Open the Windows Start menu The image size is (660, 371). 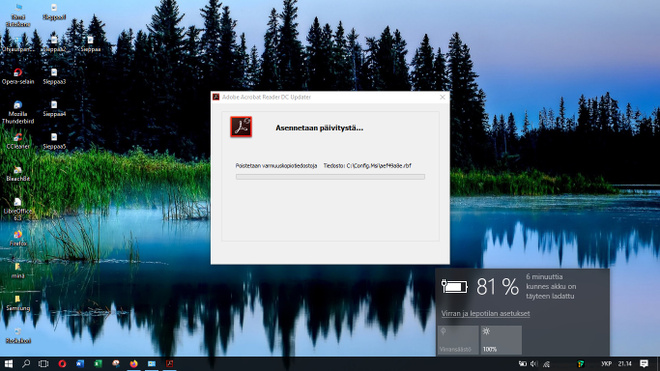8,364
